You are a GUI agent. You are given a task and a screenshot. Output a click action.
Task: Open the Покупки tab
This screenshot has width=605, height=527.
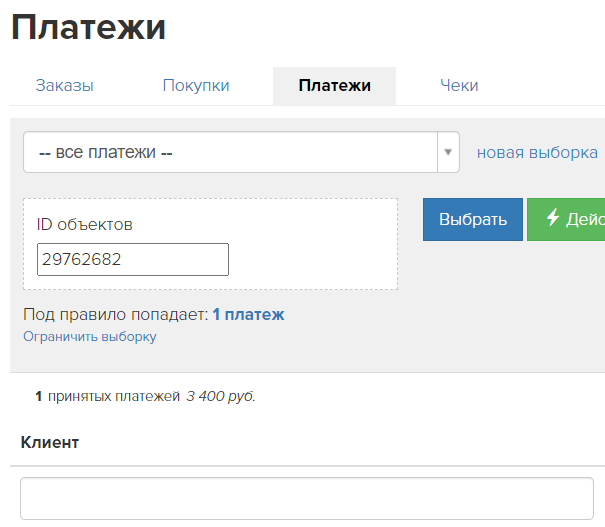[196, 86]
